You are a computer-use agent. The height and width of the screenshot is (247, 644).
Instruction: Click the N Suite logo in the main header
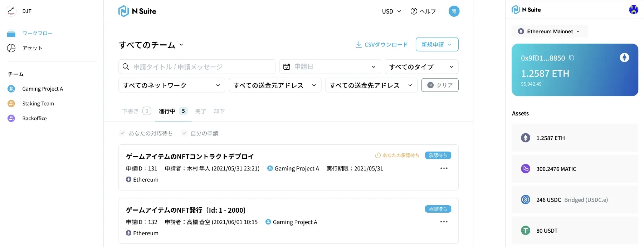pyautogui.click(x=137, y=11)
